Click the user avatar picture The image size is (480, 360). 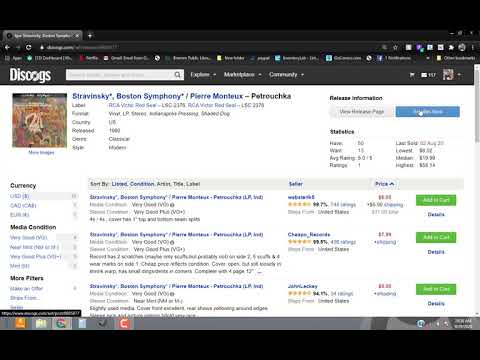448,75
